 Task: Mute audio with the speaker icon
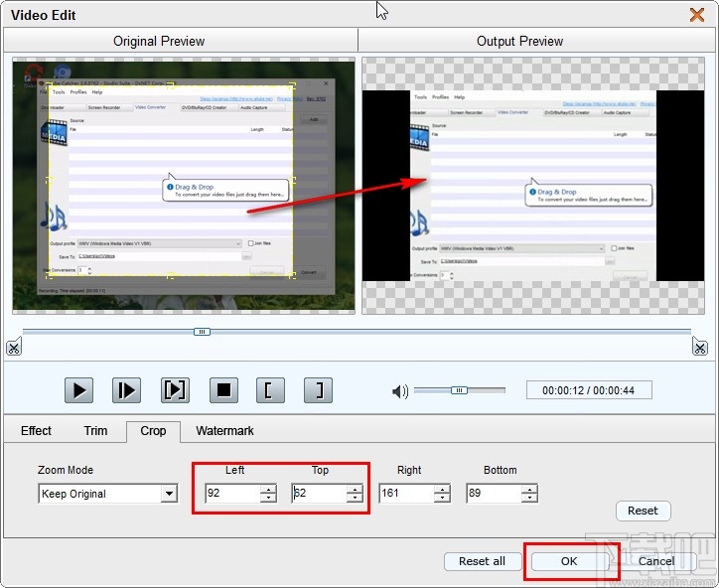click(x=400, y=391)
